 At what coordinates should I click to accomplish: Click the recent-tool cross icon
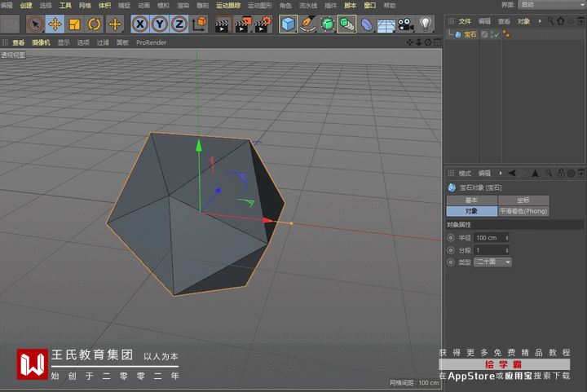click(115, 24)
